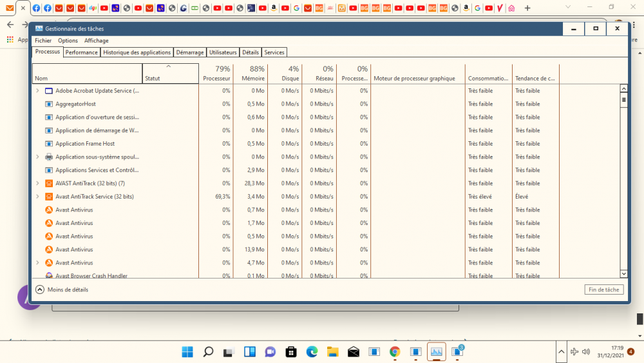Click the Avast AntiTrack Service process icon

point(49,197)
